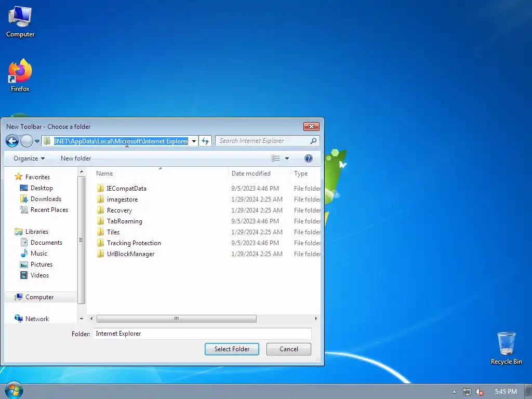Expand the address bar previous locations dropdown
The height and width of the screenshot is (399, 532).
pos(194,141)
